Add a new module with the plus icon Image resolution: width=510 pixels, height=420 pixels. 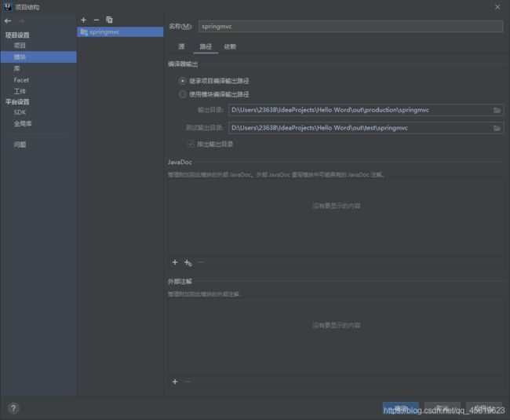coord(84,20)
